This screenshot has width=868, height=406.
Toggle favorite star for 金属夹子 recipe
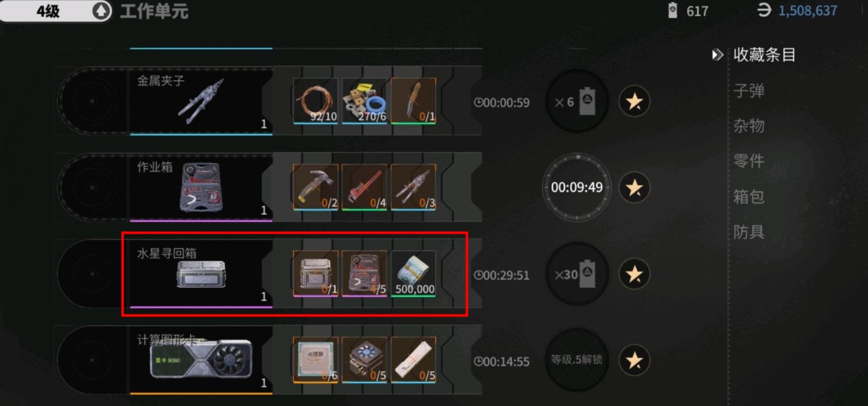pos(634,101)
